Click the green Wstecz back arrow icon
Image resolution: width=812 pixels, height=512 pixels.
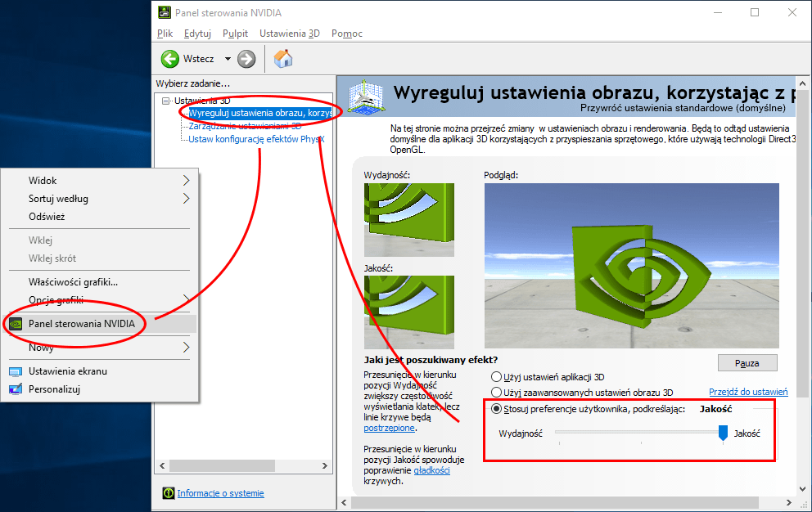click(170, 59)
